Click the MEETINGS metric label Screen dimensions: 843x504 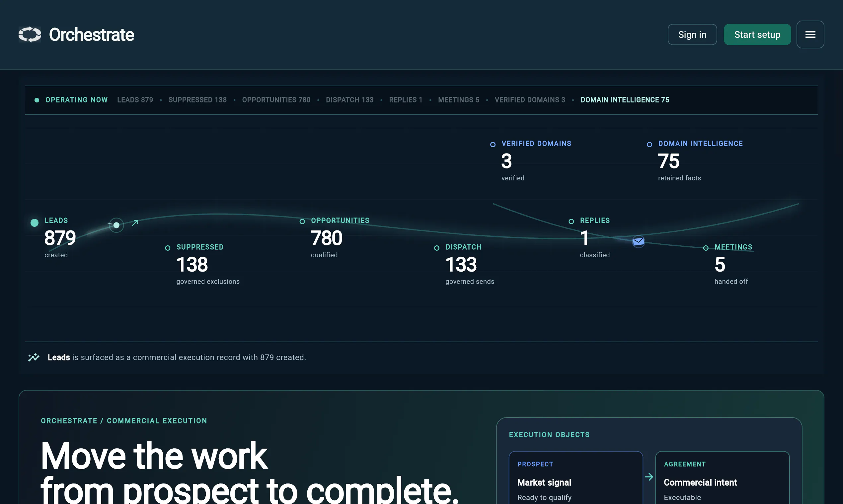tap(733, 247)
